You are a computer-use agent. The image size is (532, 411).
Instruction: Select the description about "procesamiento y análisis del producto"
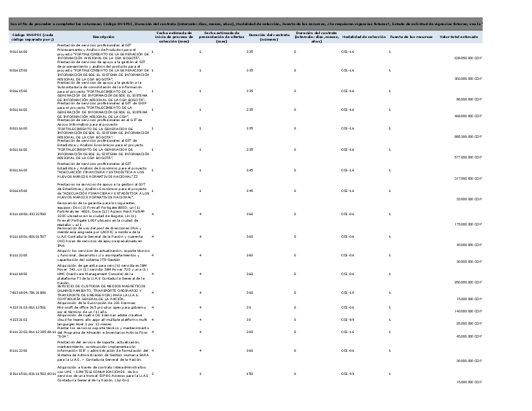point(103,70)
